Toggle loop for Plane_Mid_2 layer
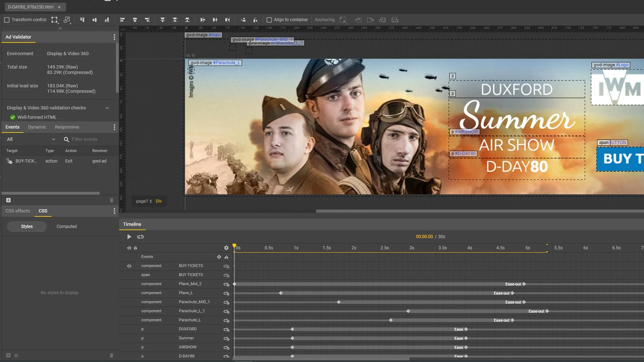Screen dimensions: 644x362 (x=226, y=284)
